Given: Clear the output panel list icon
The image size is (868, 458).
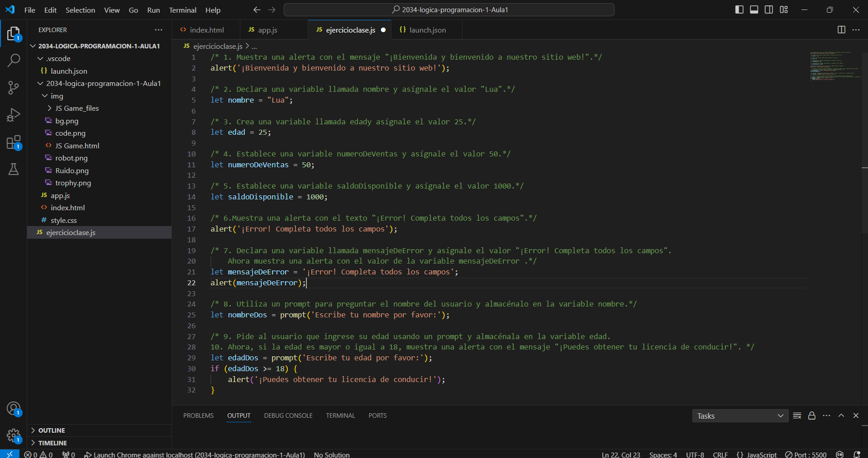Looking at the screenshot, I should [x=797, y=416].
